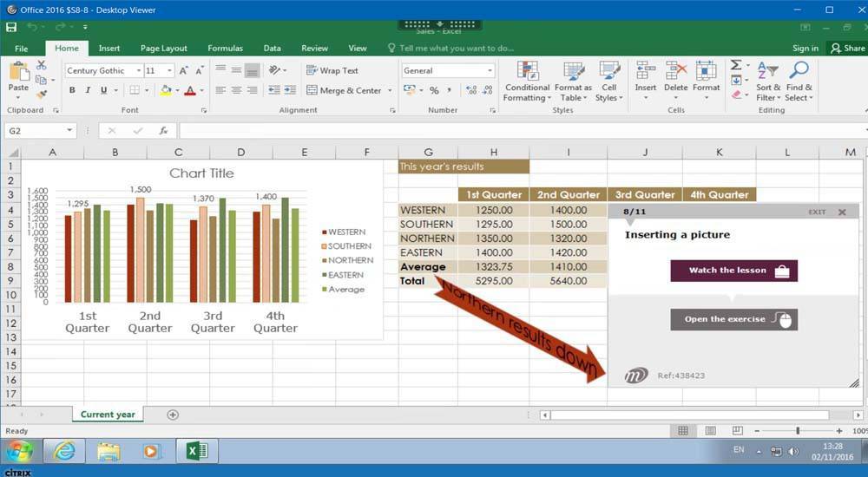Click the Format Painter brush icon
Screen dimensions: 868x477
(x=41, y=94)
